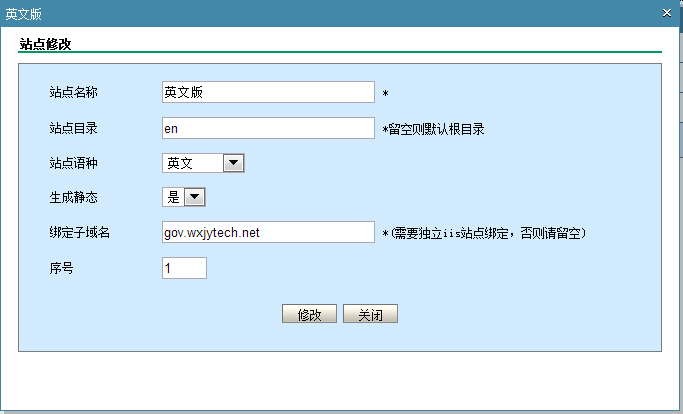This screenshot has width=683, height=414.
Task: Click the 站点目录 label
Action: pos(73,128)
